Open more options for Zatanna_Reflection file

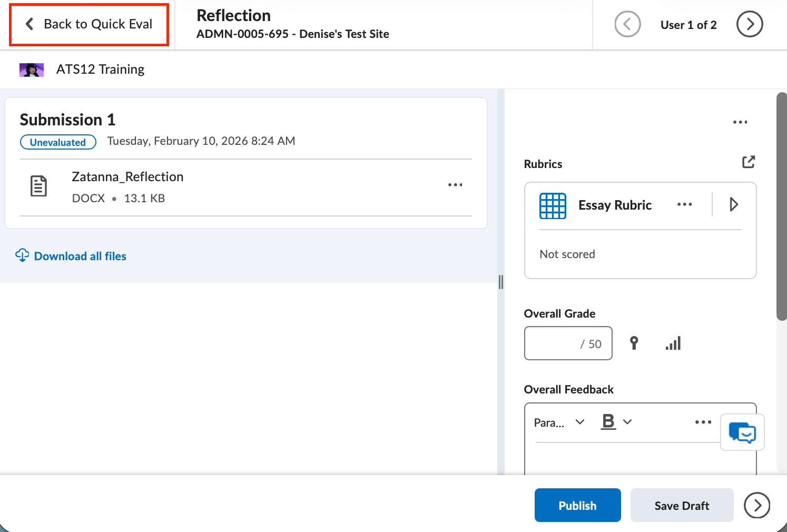[x=455, y=184]
